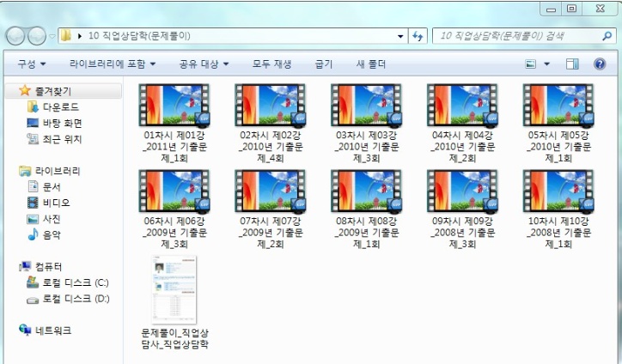Viewport: 622px width, 364px height.
Task: Select video 07차시 제07강 2009년 기출문제 2회
Action: click(x=271, y=209)
